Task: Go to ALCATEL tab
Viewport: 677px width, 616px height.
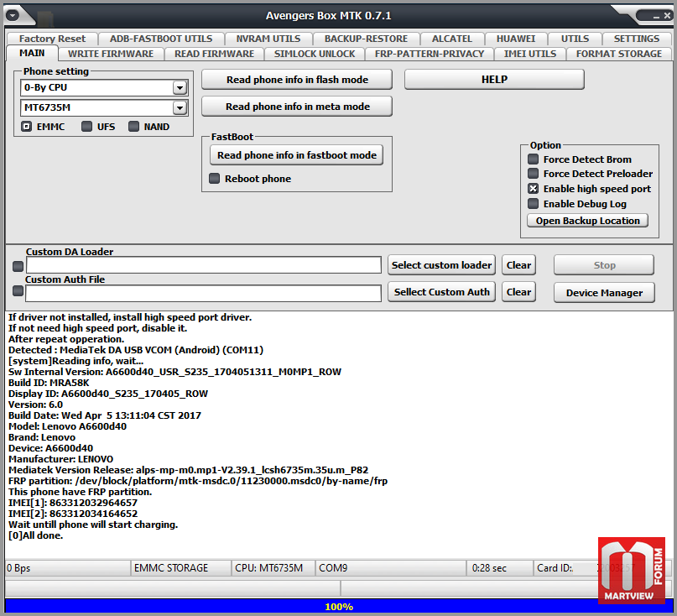Action: click(x=452, y=39)
